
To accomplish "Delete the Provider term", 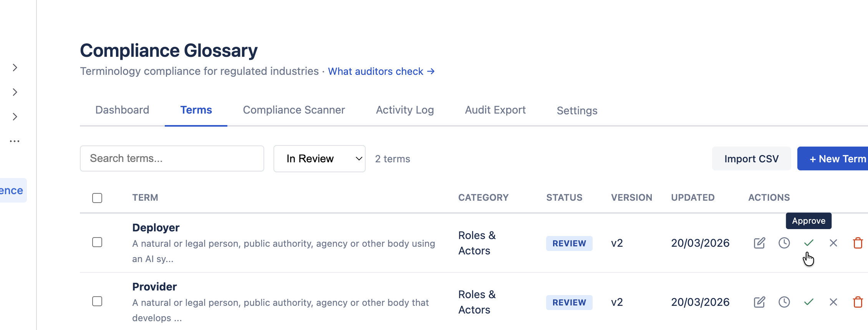I will tap(858, 302).
